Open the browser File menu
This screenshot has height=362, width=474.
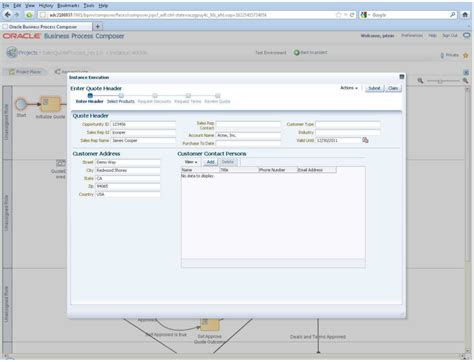[6, 5]
